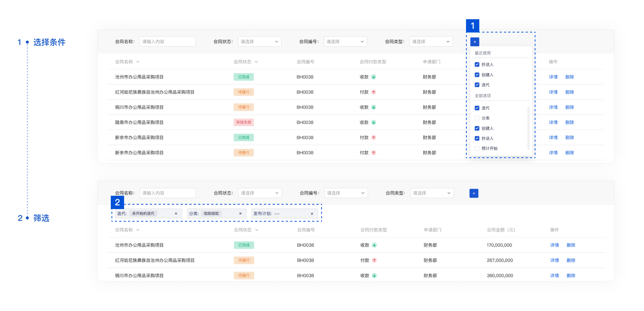Click 合同金额（元）column header

(501, 230)
